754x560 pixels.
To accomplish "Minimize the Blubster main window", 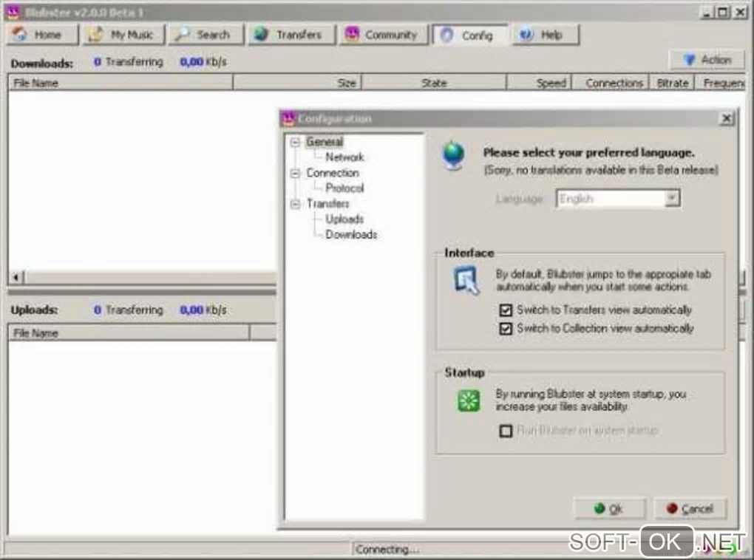I will point(707,13).
